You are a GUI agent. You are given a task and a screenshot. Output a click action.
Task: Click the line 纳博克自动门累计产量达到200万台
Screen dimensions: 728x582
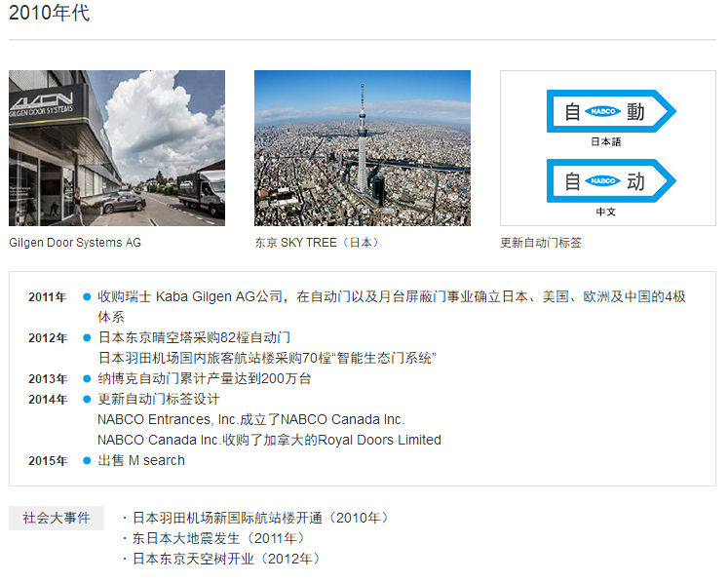click(x=205, y=378)
